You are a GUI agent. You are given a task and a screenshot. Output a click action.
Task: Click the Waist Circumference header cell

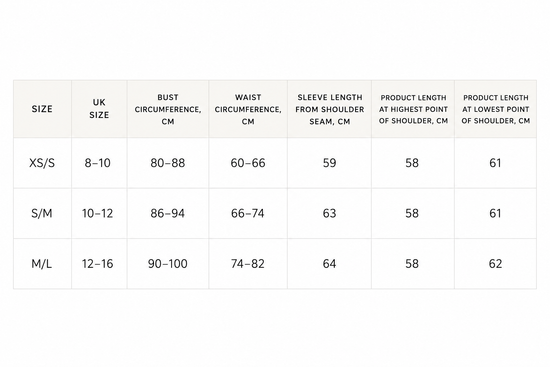248,109
